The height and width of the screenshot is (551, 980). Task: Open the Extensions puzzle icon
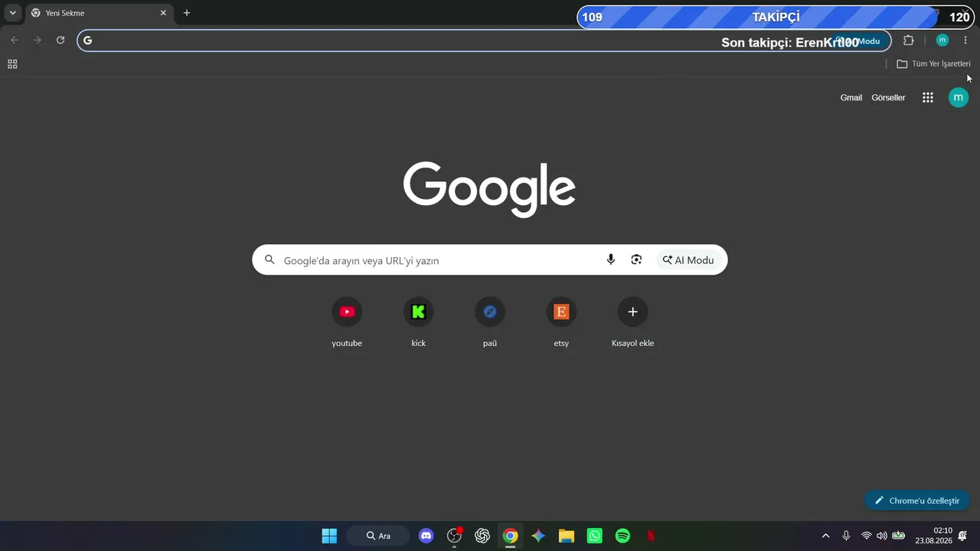pyautogui.click(x=909, y=41)
